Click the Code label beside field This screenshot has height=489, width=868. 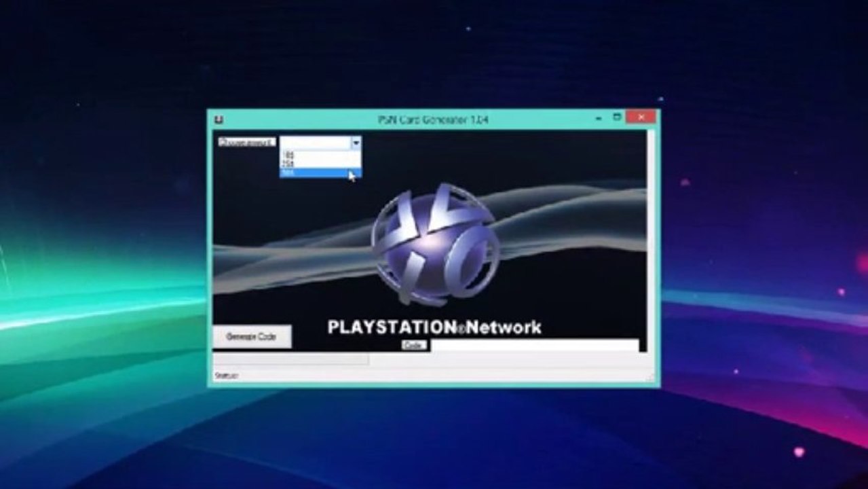[x=414, y=345]
